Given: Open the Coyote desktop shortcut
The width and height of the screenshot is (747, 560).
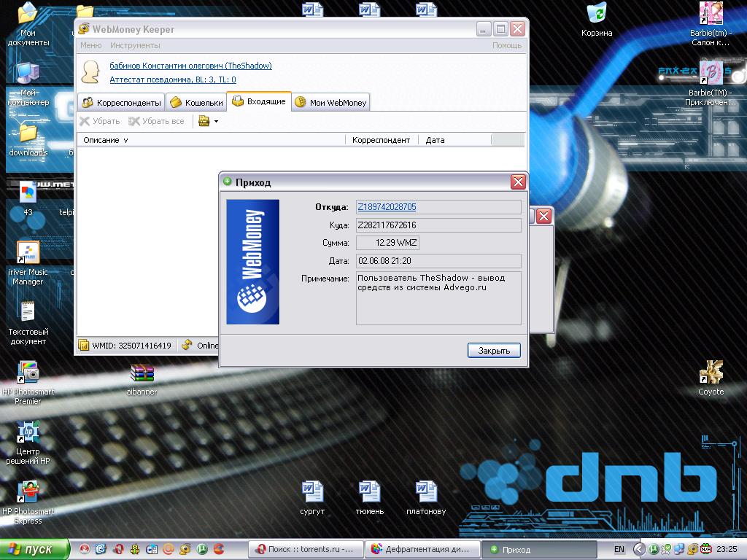Looking at the screenshot, I should (711, 378).
